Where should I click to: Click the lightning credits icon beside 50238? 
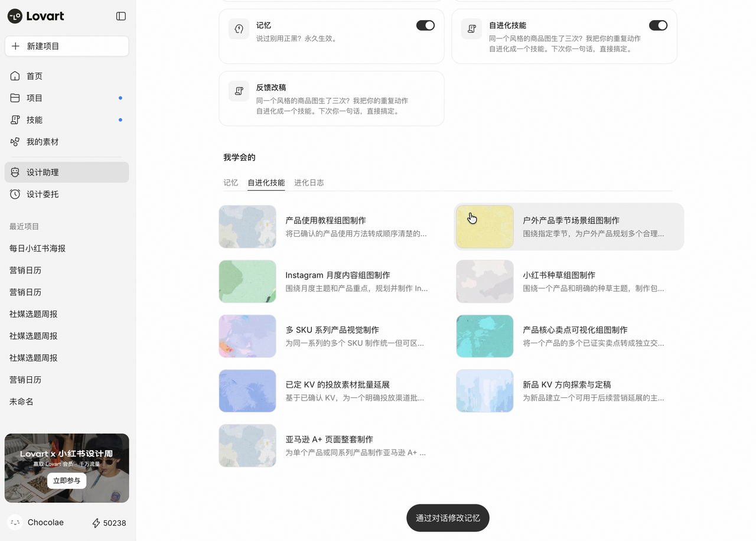click(96, 523)
